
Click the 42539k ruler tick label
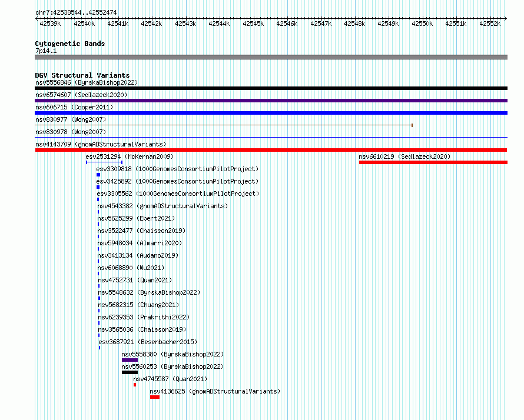(50, 24)
